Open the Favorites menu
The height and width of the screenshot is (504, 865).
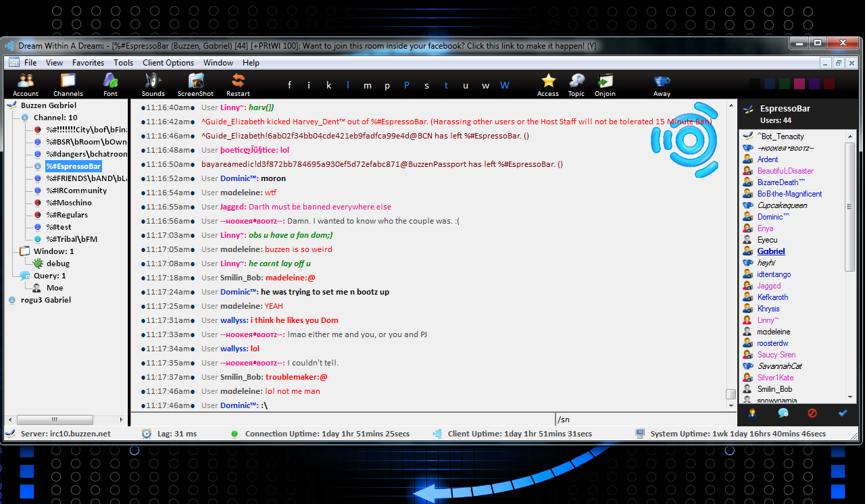(x=88, y=63)
